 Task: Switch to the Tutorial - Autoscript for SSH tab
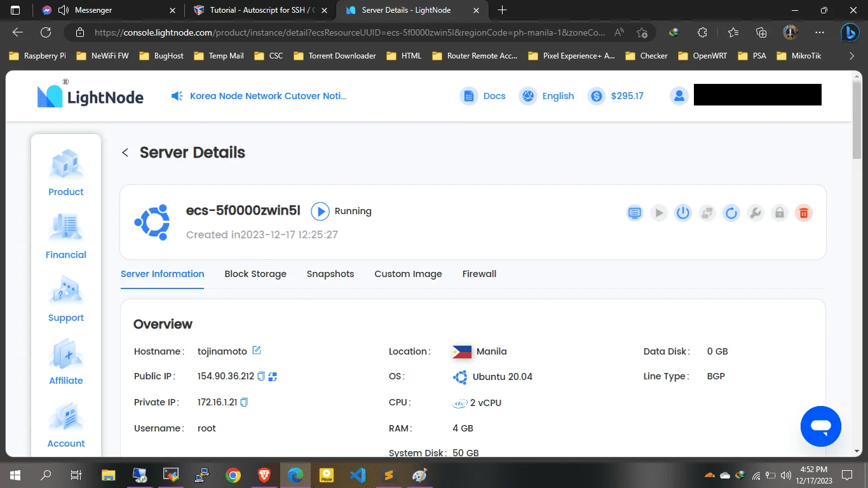coord(262,10)
